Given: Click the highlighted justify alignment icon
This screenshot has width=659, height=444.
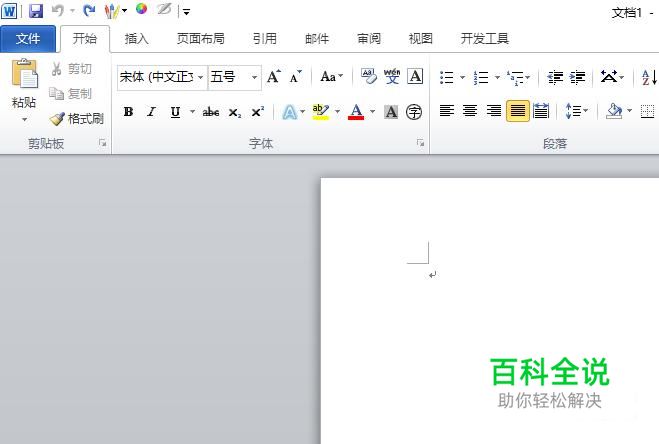Looking at the screenshot, I should [518, 111].
